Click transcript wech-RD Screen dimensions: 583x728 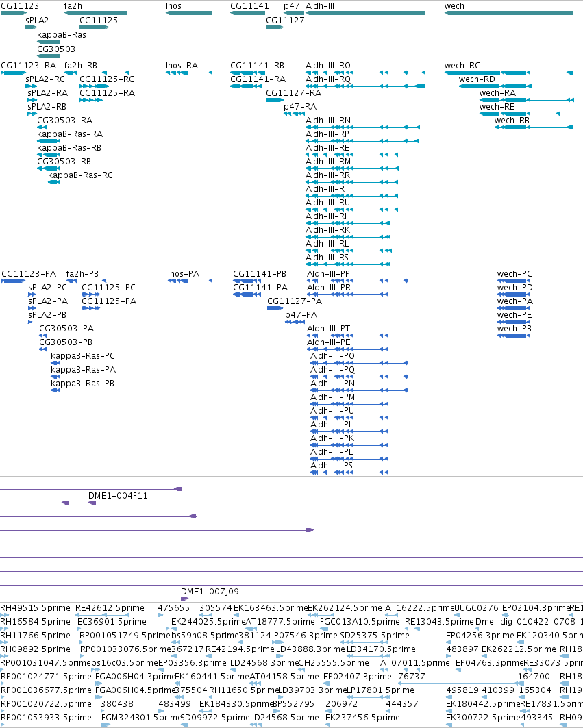477,79
